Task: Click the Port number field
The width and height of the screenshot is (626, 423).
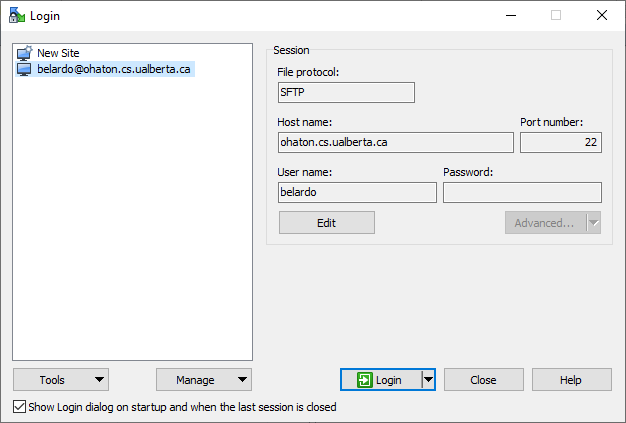Action: coord(561,142)
